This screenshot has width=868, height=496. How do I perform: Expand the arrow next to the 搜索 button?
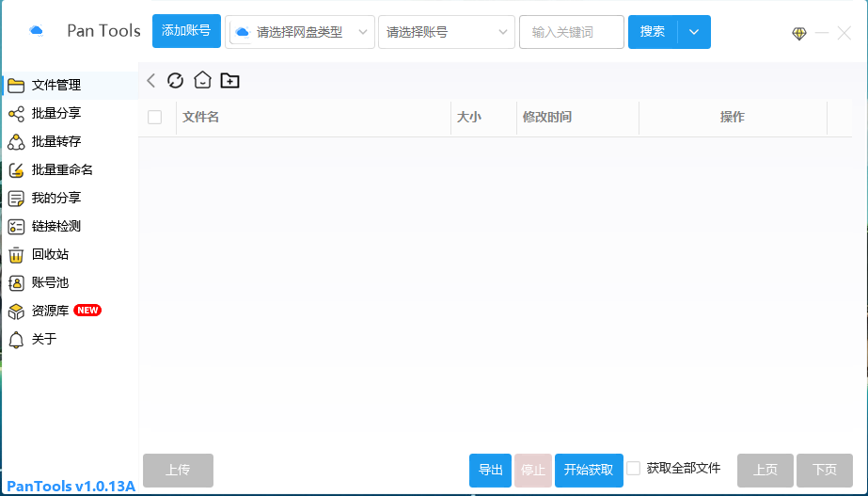(694, 32)
